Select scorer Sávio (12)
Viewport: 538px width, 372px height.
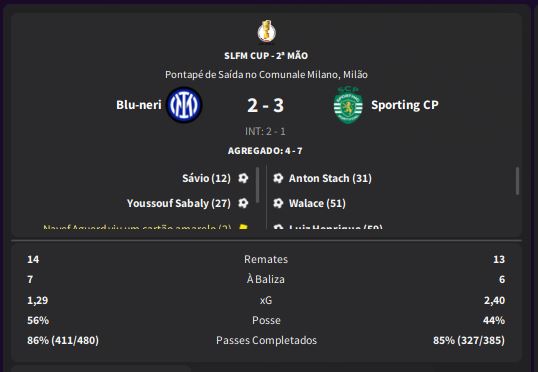(x=206, y=178)
